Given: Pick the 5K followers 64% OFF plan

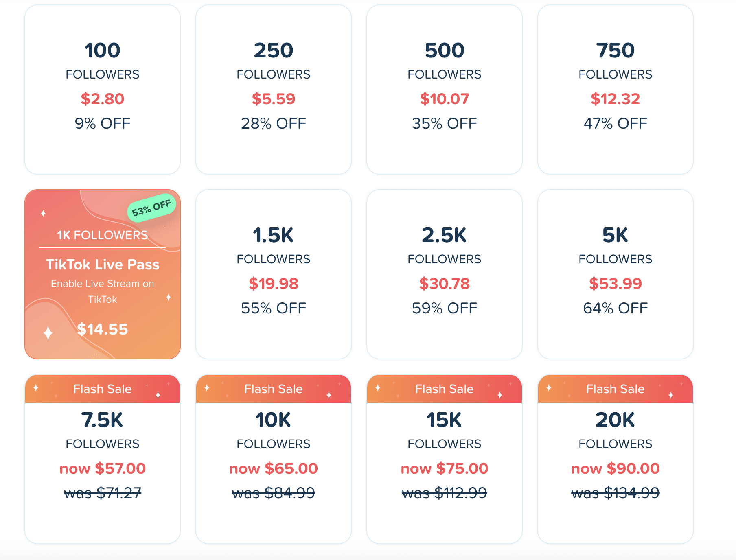Looking at the screenshot, I should coord(616,274).
